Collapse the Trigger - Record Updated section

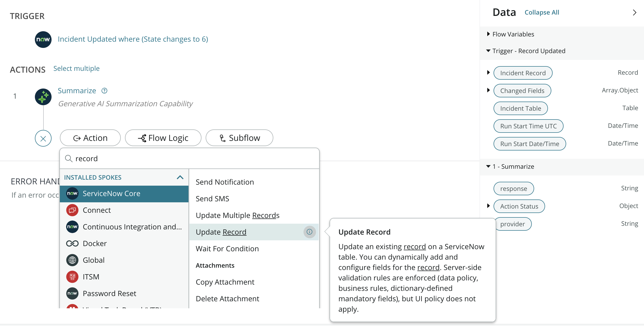[x=488, y=51]
